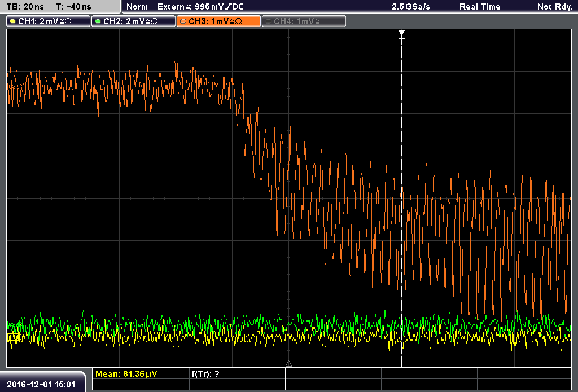
Task: Click the 2.5 GSa/s sample rate readout
Action: (411, 7)
